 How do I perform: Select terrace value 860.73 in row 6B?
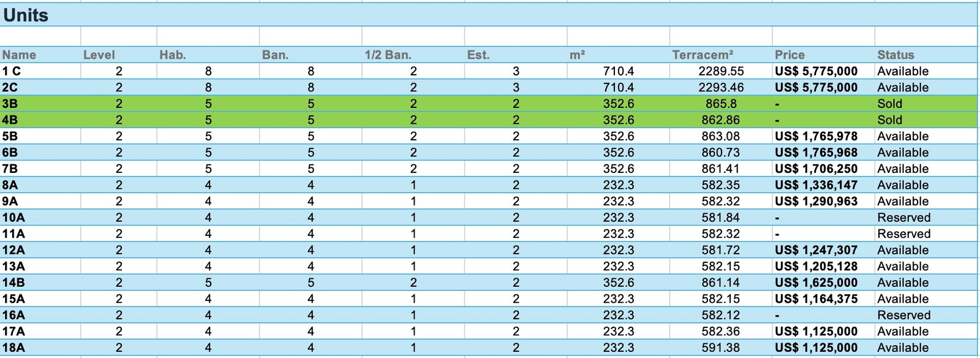[720, 153]
